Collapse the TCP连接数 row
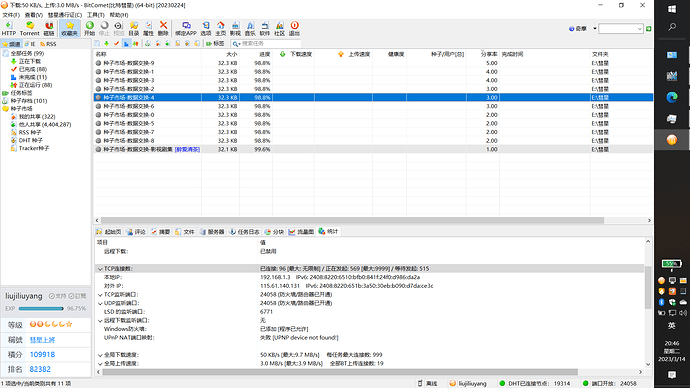 coord(100,269)
